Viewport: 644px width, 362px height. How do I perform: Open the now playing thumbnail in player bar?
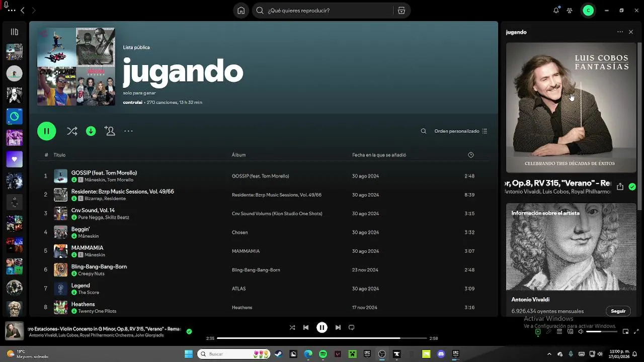tap(14, 331)
